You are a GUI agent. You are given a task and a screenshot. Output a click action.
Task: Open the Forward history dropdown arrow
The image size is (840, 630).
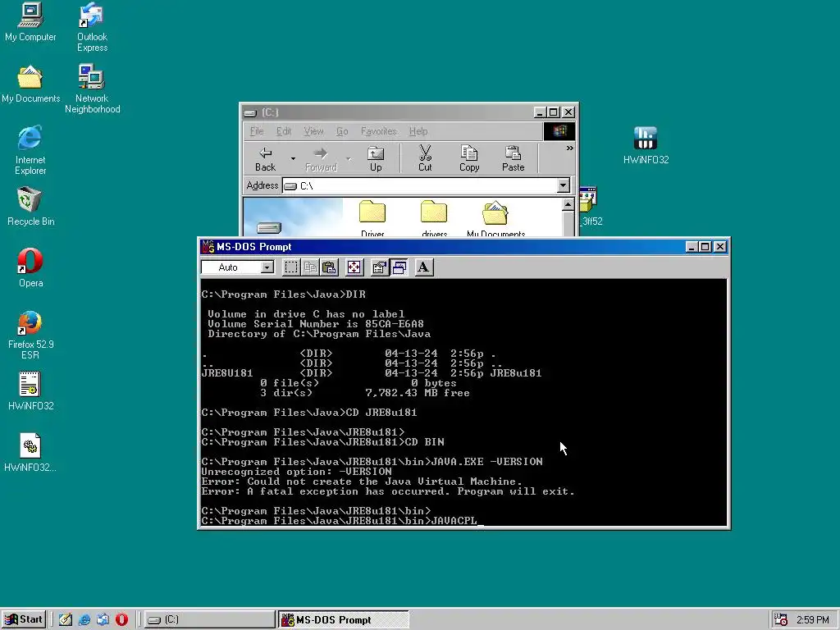click(x=349, y=158)
